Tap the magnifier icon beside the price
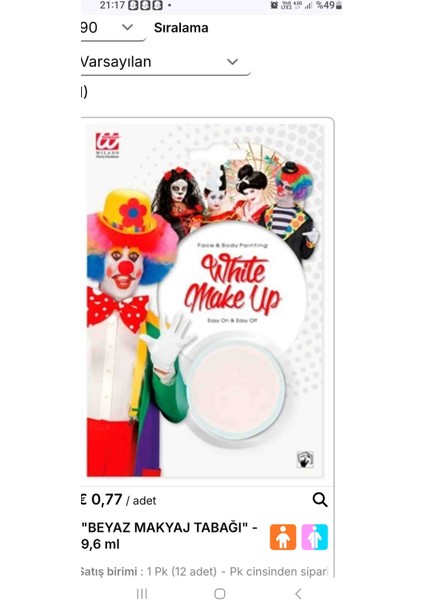The width and height of the screenshot is (424, 600). (x=320, y=500)
